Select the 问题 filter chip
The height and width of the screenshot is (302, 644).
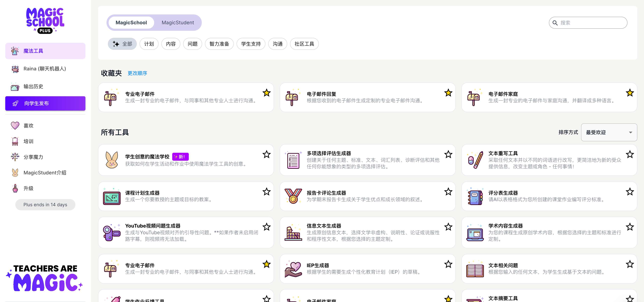(192, 44)
